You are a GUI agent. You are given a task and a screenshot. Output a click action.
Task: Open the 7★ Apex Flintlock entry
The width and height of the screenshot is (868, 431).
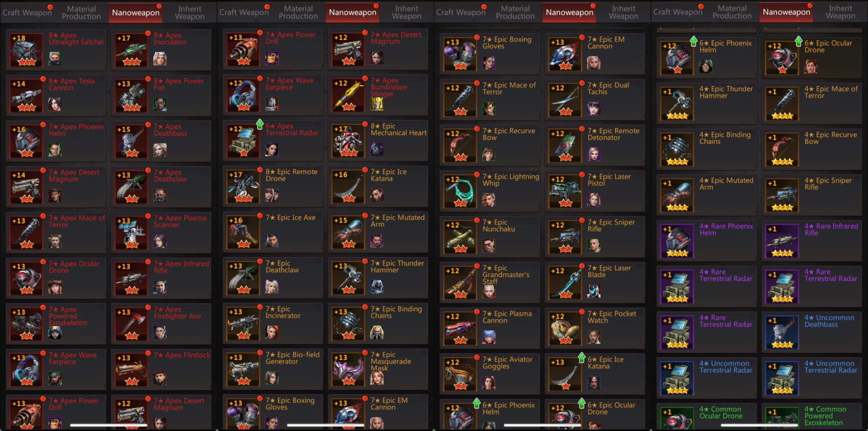[x=161, y=369]
